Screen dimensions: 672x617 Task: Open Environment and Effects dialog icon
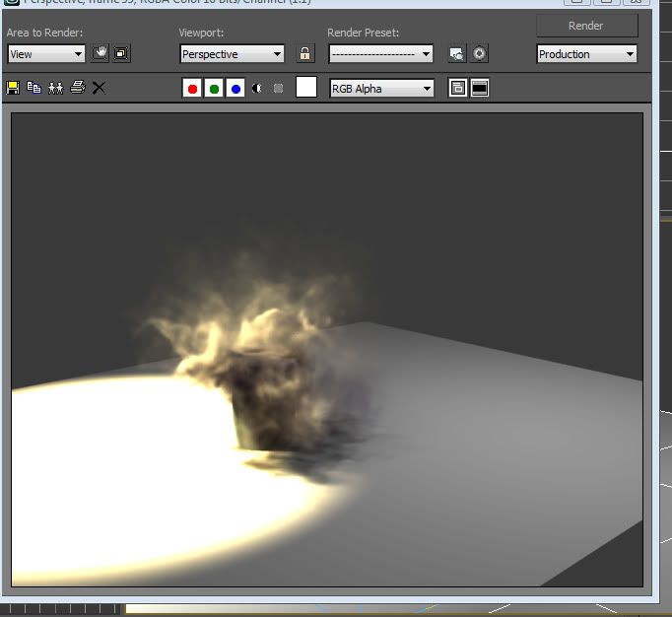[480, 54]
